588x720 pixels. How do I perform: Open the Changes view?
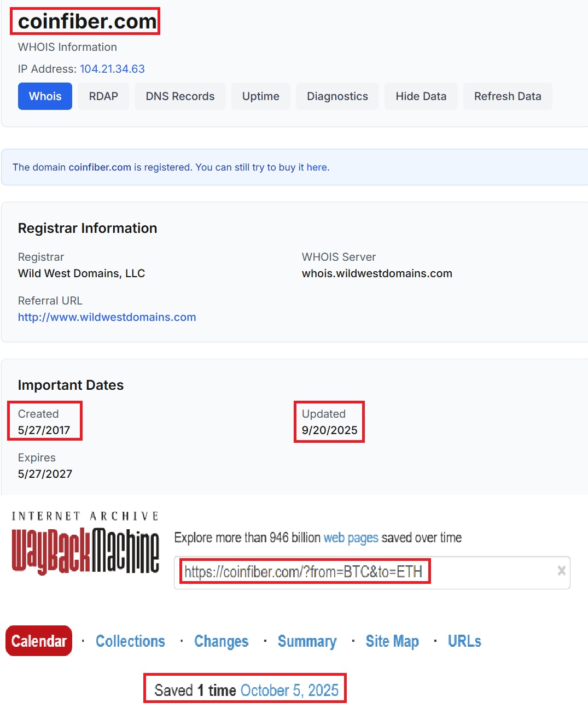[x=221, y=641]
